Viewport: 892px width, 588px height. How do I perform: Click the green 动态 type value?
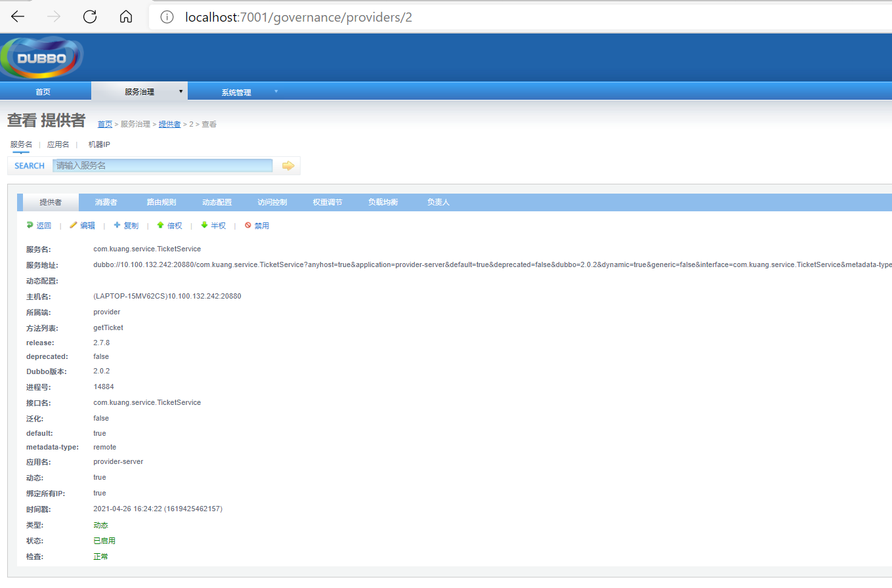[100, 525]
